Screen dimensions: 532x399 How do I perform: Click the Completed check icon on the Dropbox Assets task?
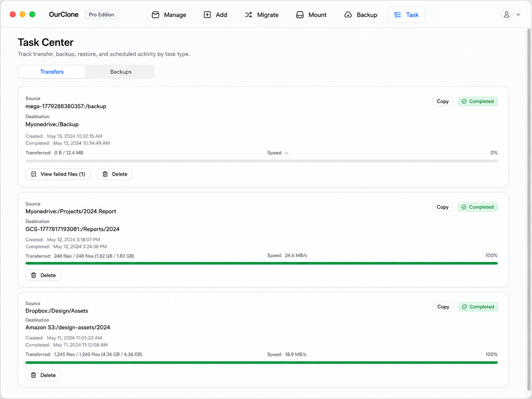click(464, 307)
